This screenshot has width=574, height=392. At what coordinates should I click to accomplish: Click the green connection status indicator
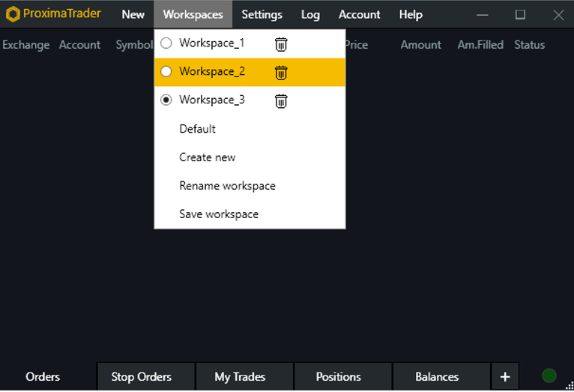(x=549, y=376)
